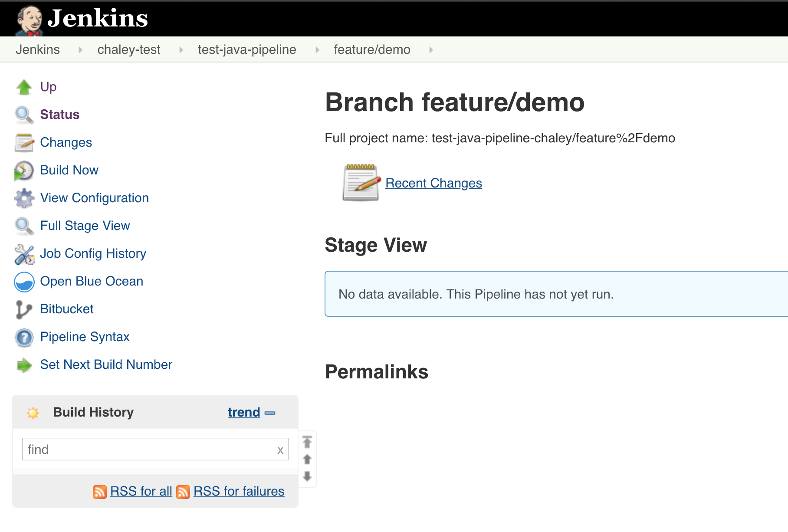Open Set Next Build Number
The image size is (788, 532).
[x=106, y=365]
